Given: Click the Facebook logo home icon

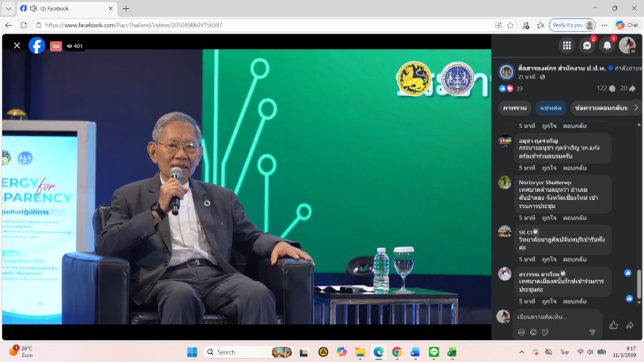Looking at the screenshot, I should [36, 45].
